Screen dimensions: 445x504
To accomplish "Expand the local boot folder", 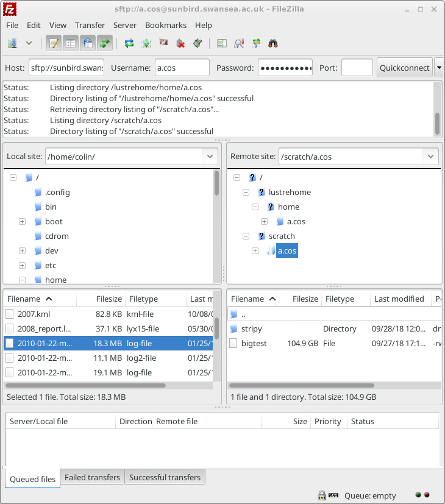I will click(x=22, y=221).
